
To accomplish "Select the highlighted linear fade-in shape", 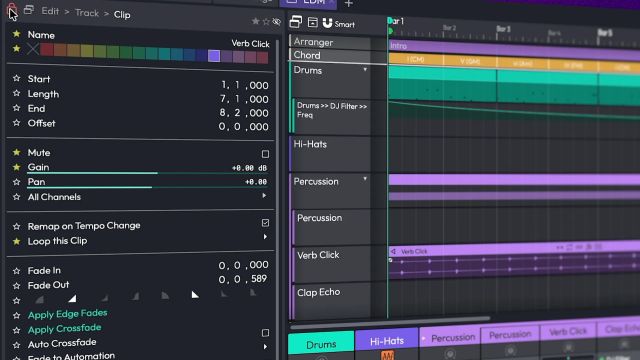I will point(72,298).
